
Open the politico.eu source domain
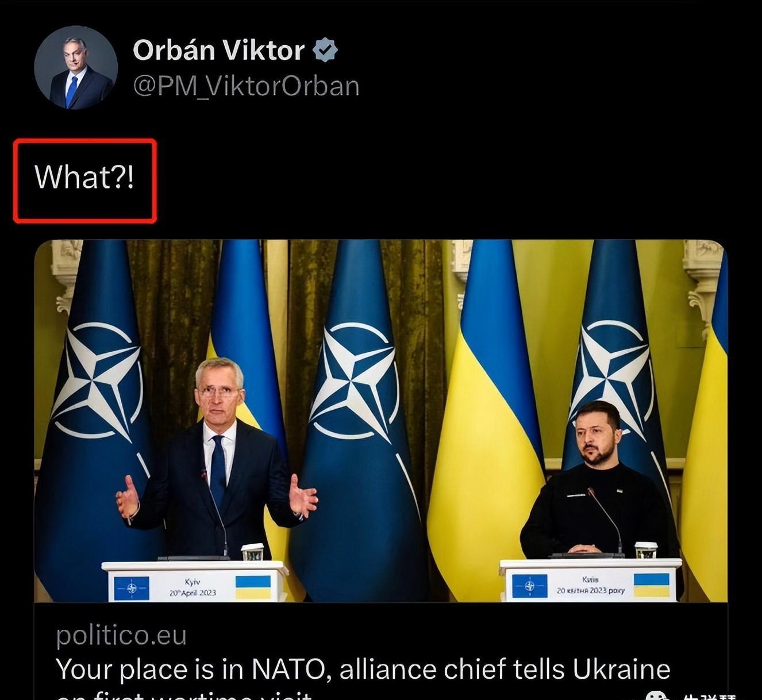click(121, 635)
